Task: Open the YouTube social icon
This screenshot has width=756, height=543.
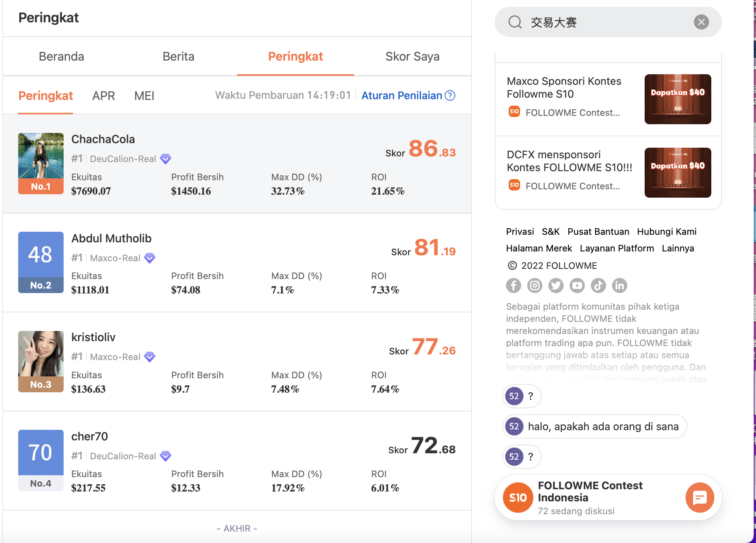Action: (577, 286)
